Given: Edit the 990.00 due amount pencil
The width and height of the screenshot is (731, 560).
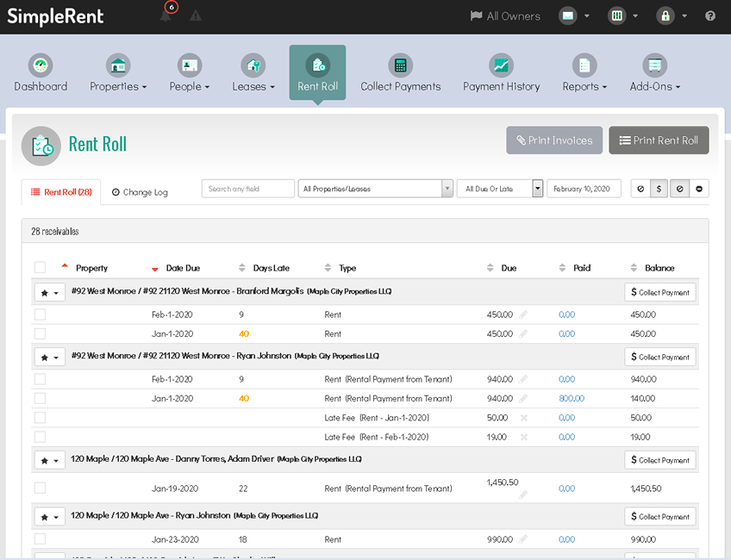Looking at the screenshot, I should tap(523, 539).
